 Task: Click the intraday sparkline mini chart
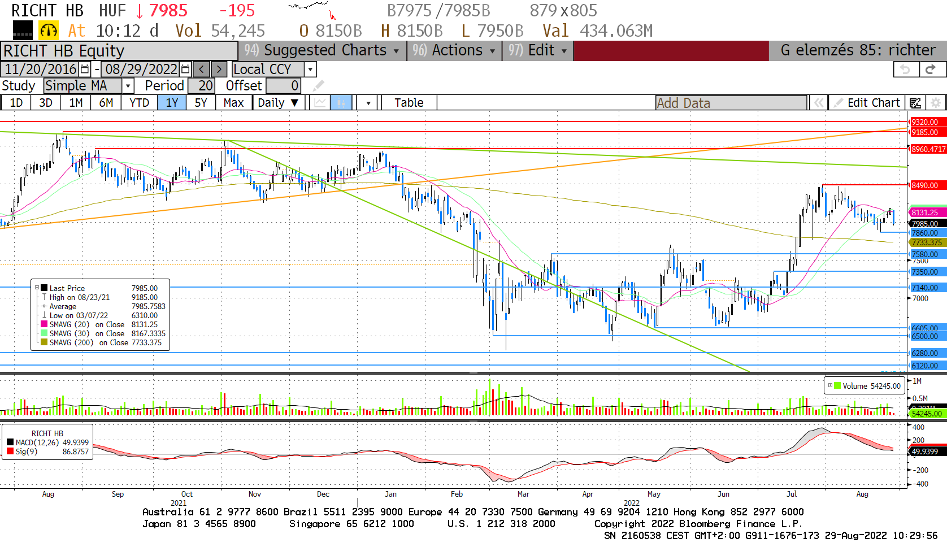312,10
